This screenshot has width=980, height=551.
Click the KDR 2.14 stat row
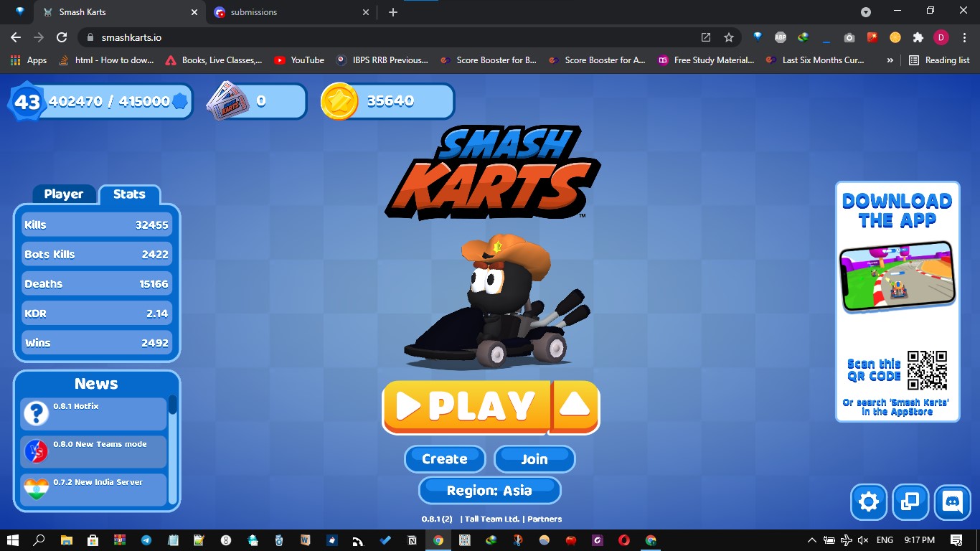coord(97,314)
